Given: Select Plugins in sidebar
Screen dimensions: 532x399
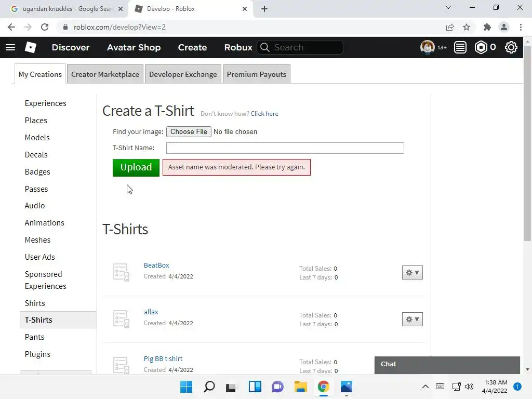Looking at the screenshot, I should 37,354.
